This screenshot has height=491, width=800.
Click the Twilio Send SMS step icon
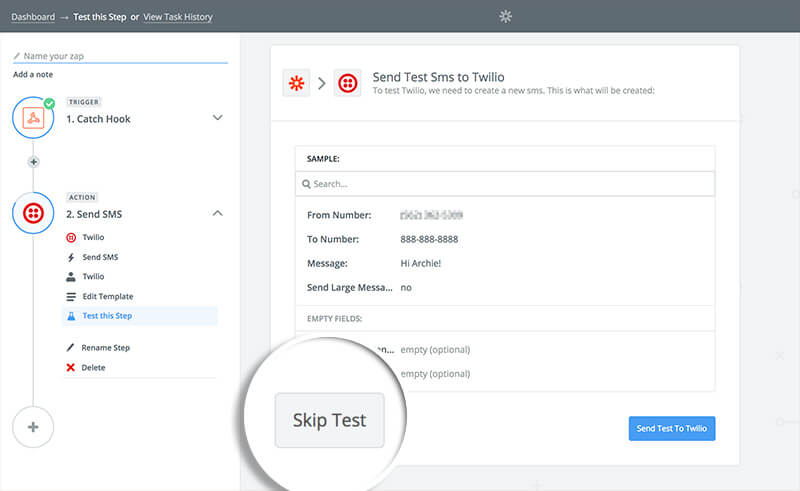click(33, 213)
